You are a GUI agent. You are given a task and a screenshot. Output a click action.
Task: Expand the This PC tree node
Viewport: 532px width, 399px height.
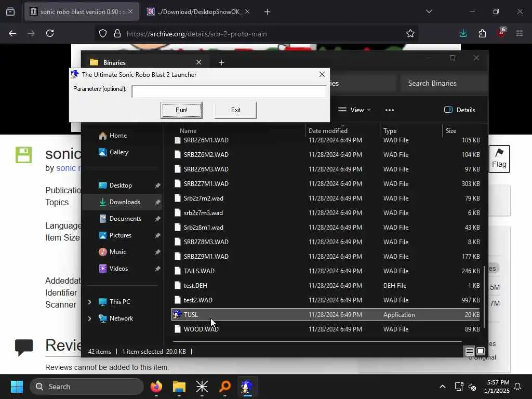89,302
